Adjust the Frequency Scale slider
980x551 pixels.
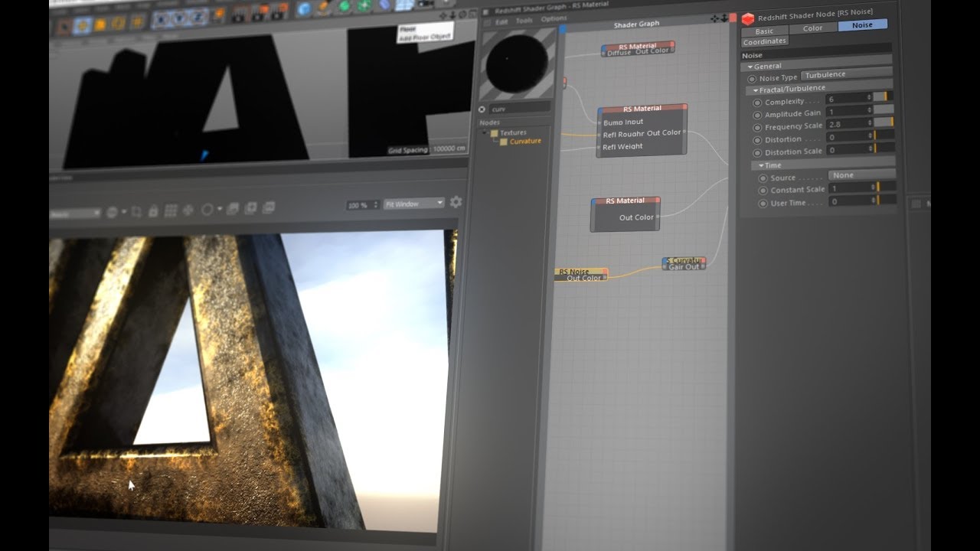point(884,122)
